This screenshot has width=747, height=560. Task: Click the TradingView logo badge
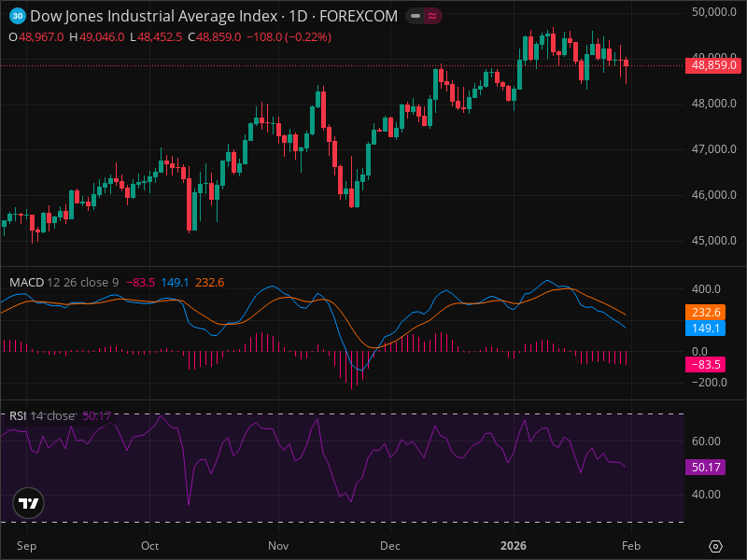coord(29,503)
